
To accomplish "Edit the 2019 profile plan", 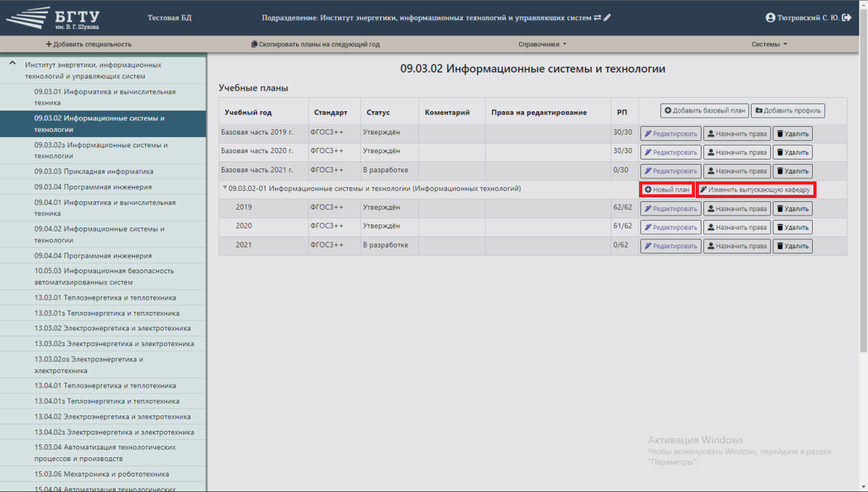I will click(671, 208).
